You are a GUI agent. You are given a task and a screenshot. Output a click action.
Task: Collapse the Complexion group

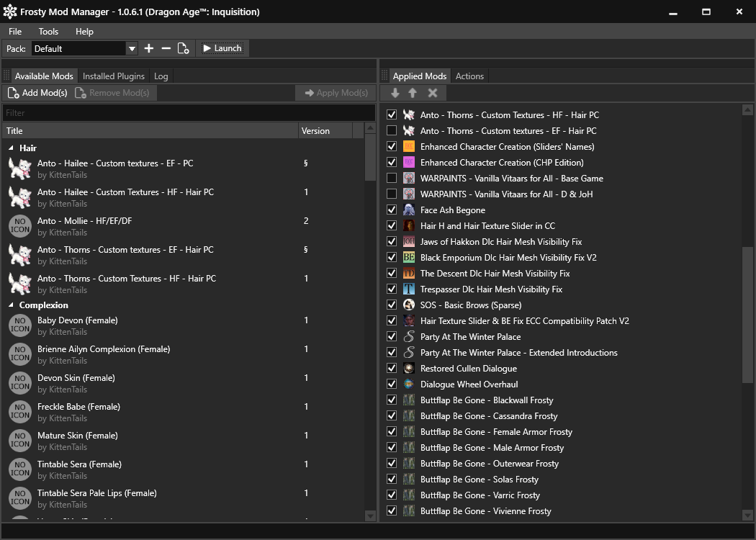[x=11, y=305]
